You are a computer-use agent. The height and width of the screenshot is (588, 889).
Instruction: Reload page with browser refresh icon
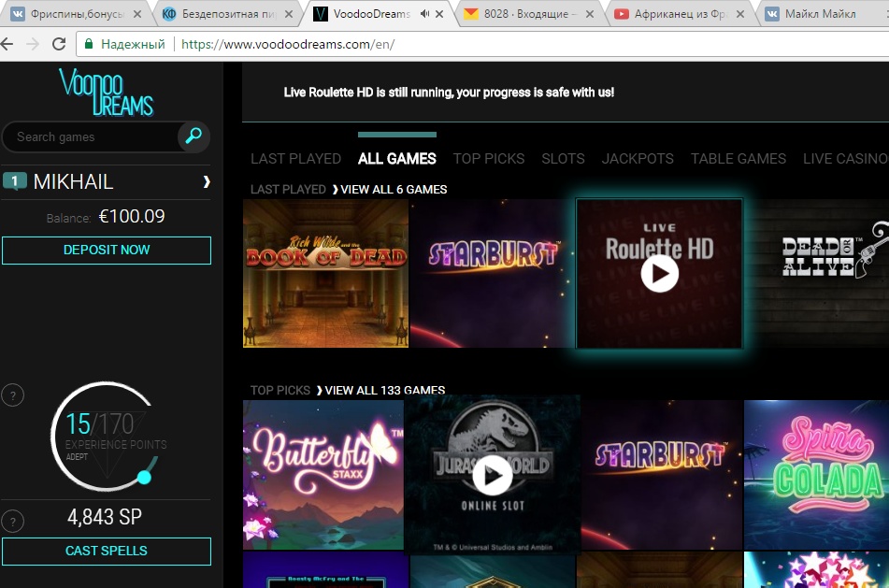[x=59, y=44]
